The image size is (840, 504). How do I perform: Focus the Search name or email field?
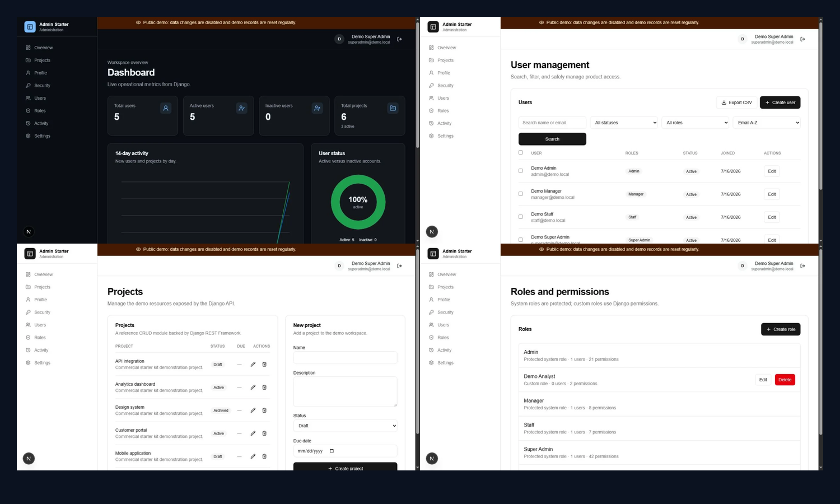tap(552, 123)
